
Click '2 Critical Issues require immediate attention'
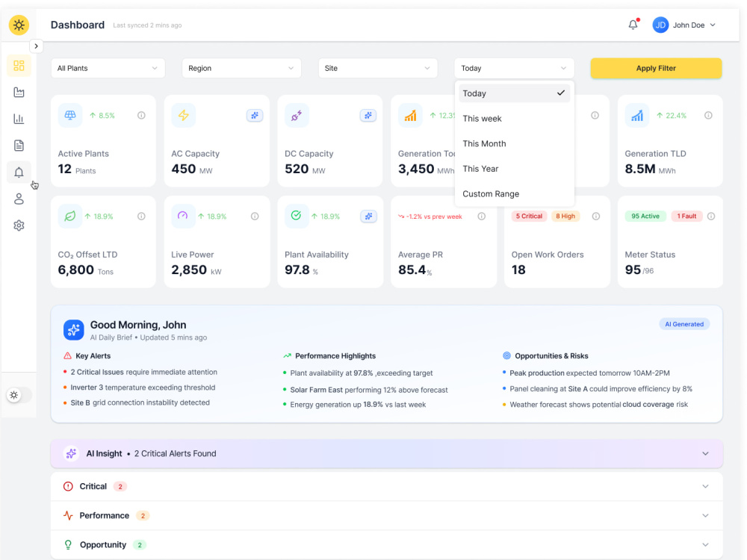click(x=144, y=373)
